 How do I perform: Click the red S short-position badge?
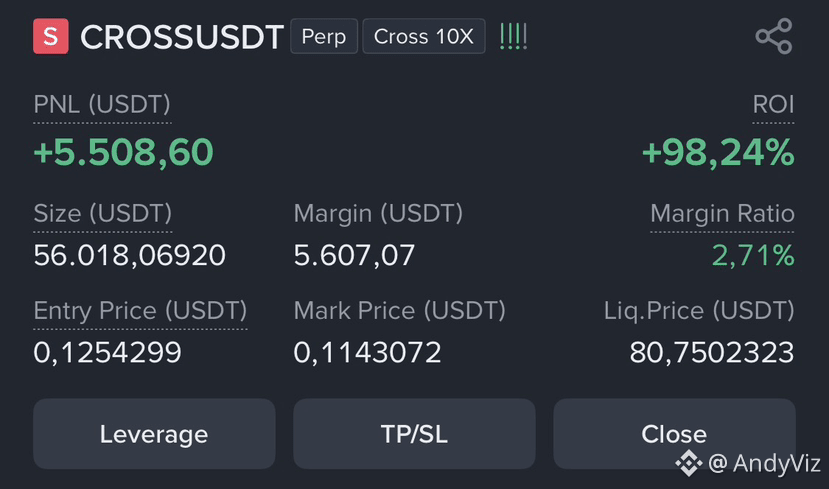[x=51, y=36]
